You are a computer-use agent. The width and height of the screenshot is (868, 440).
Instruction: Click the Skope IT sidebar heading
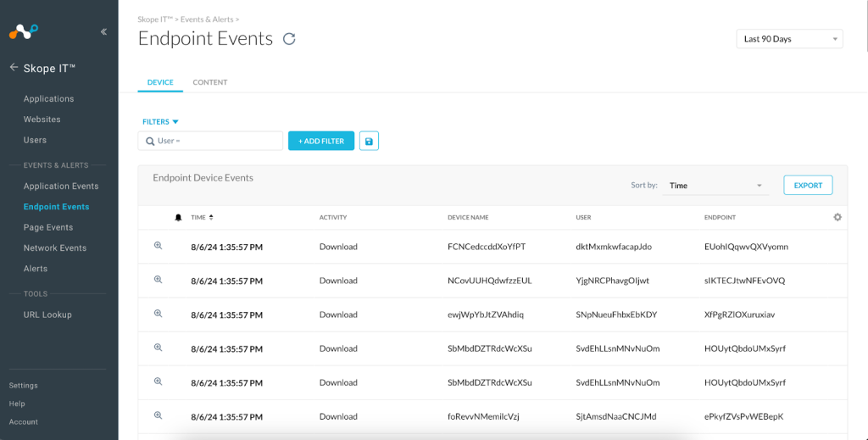[x=49, y=68]
